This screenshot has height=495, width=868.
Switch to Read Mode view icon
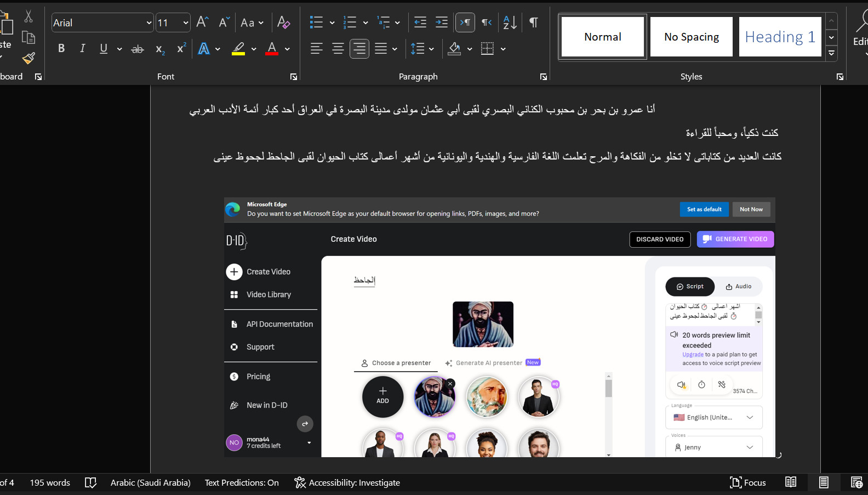click(x=791, y=482)
